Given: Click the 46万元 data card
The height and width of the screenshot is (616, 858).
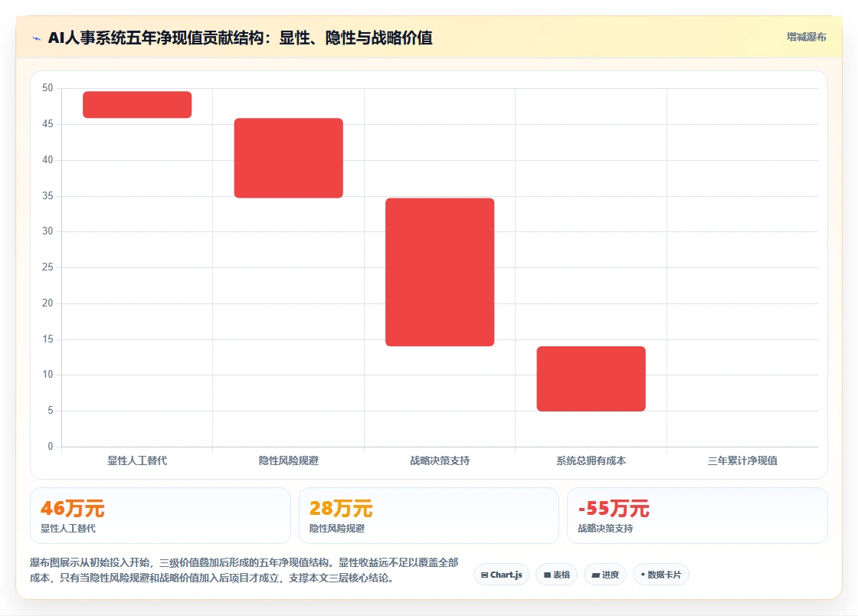Looking at the screenshot, I should 160,516.
